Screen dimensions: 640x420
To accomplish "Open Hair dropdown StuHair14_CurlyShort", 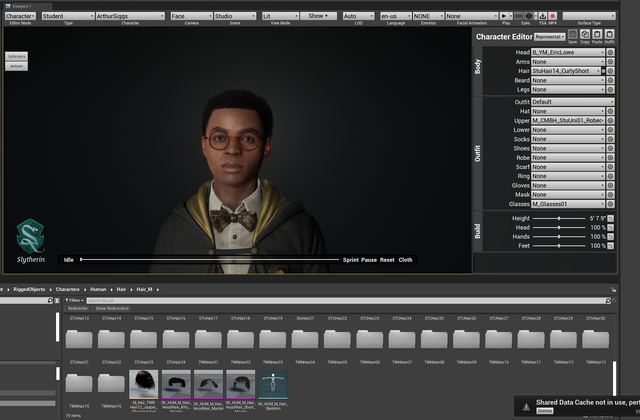I will (566, 71).
